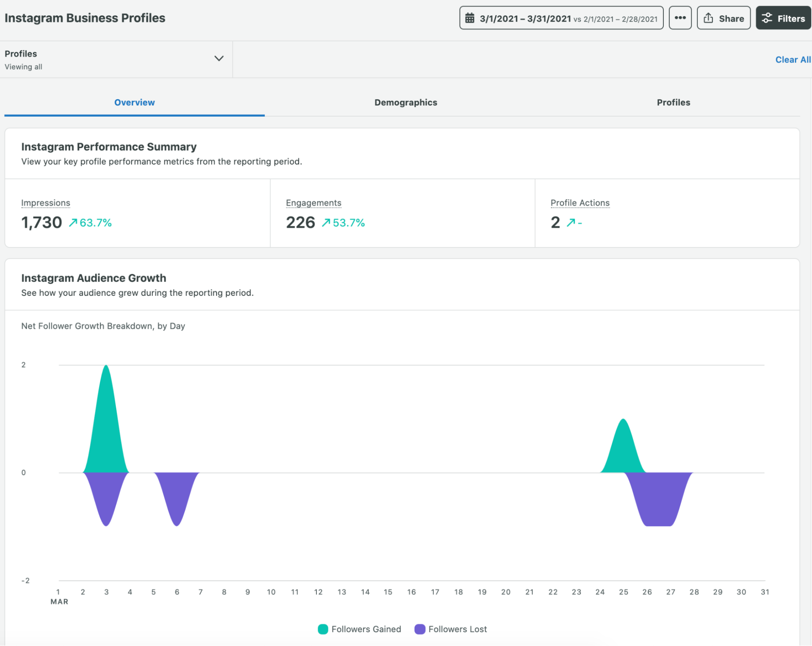Switch to the Profiles tab
Screen dimensions: 812x646
tap(673, 102)
